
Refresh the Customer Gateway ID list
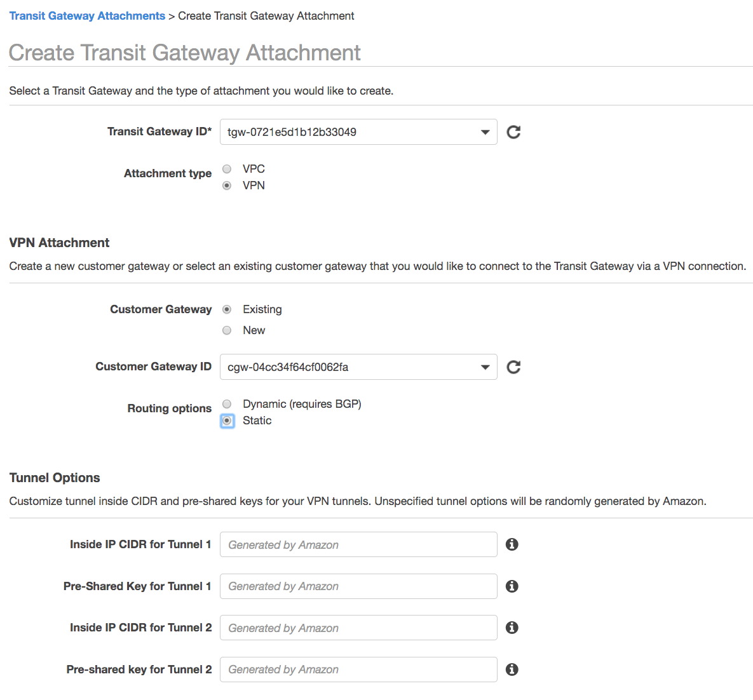(x=513, y=367)
